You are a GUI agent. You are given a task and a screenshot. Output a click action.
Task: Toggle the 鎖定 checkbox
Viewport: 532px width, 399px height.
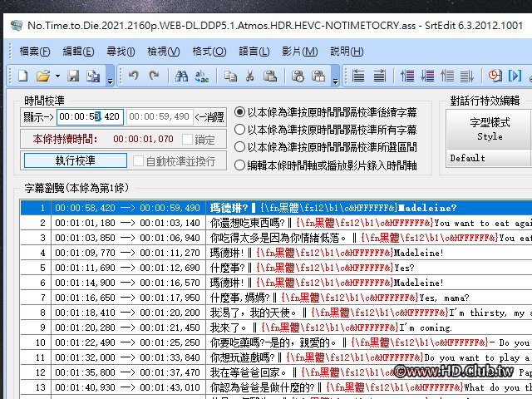187,139
